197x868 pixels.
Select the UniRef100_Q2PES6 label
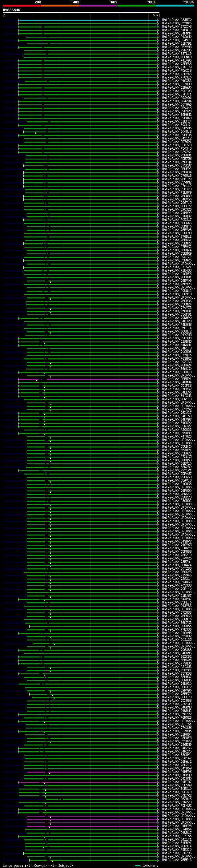click(x=177, y=64)
